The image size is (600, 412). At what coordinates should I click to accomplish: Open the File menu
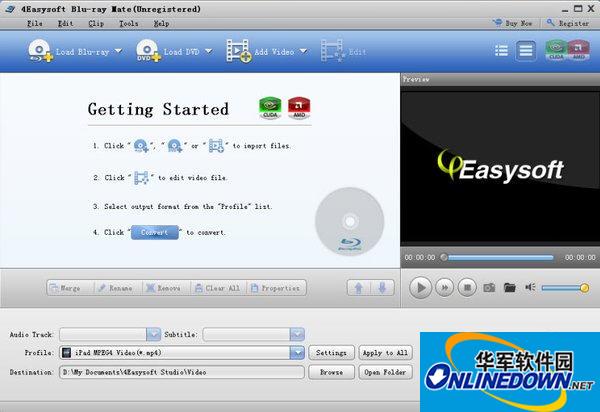[34, 23]
